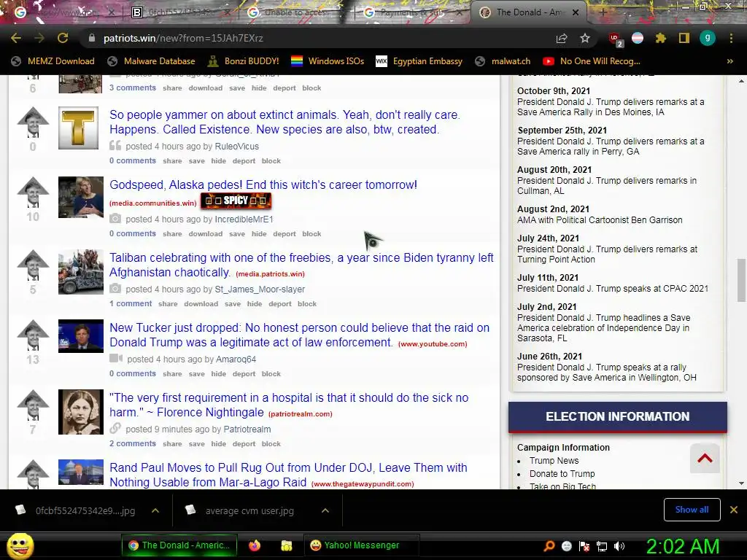This screenshot has width=747, height=560.
Task: Click the volume speaker tray icon
Action: pyautogui.click(x=619, y=545)
